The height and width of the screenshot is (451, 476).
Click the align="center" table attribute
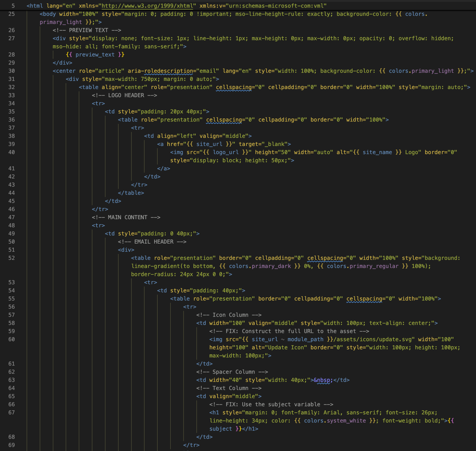pyautogui.click(x=124, y=87)
